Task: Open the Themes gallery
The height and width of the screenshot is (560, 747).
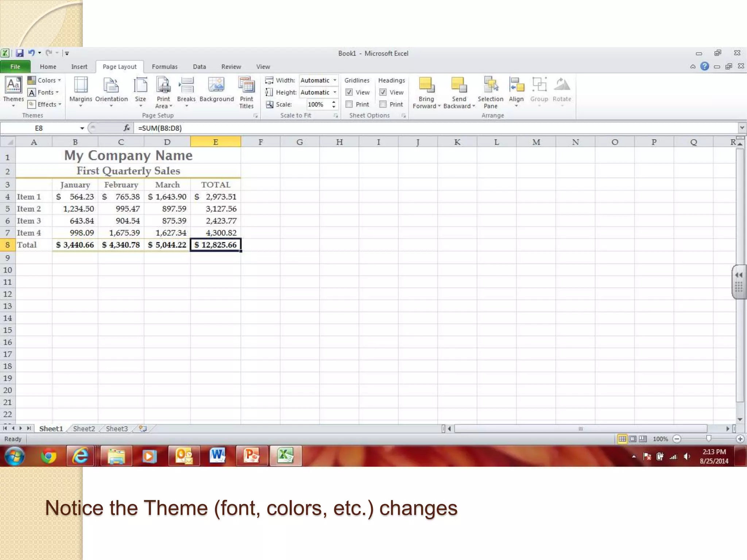Action: click(x=13, y=91)
